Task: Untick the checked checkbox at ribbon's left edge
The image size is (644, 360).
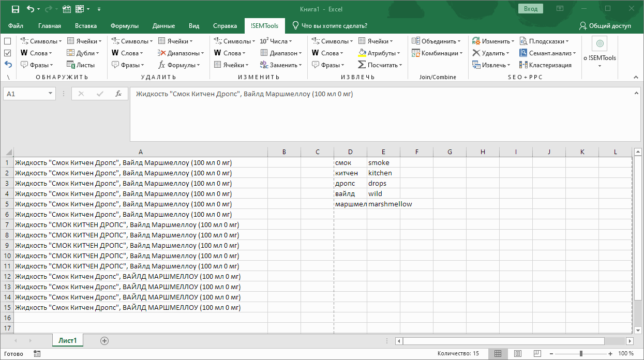Action: tap(8, 53)
